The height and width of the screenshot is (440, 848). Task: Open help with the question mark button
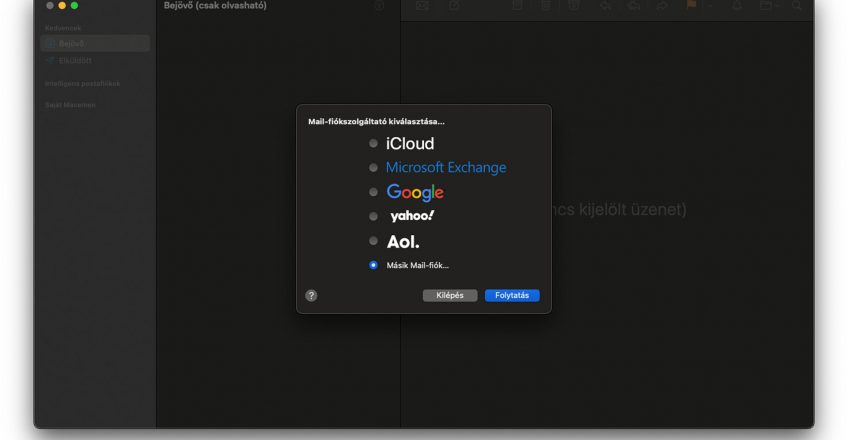click(311, 295)
